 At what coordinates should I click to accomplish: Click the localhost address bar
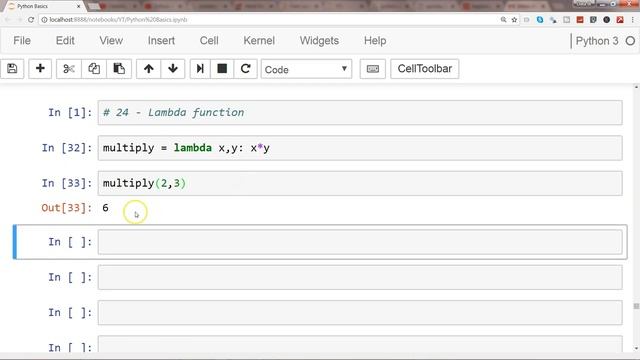269,20
